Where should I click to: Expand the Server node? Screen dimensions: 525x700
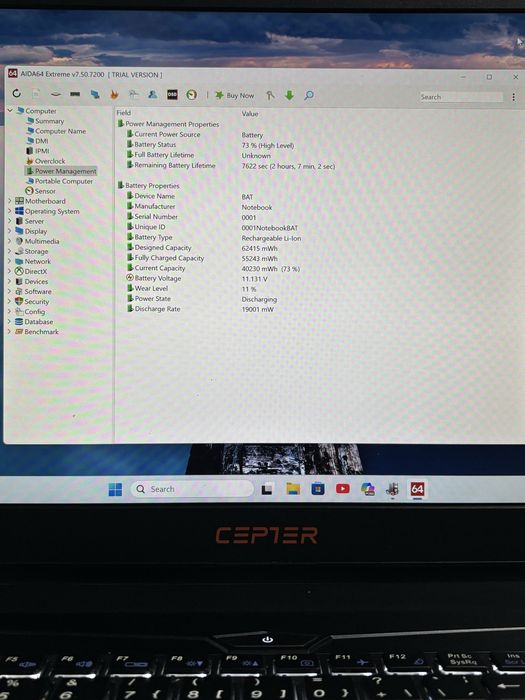(9, 221)
